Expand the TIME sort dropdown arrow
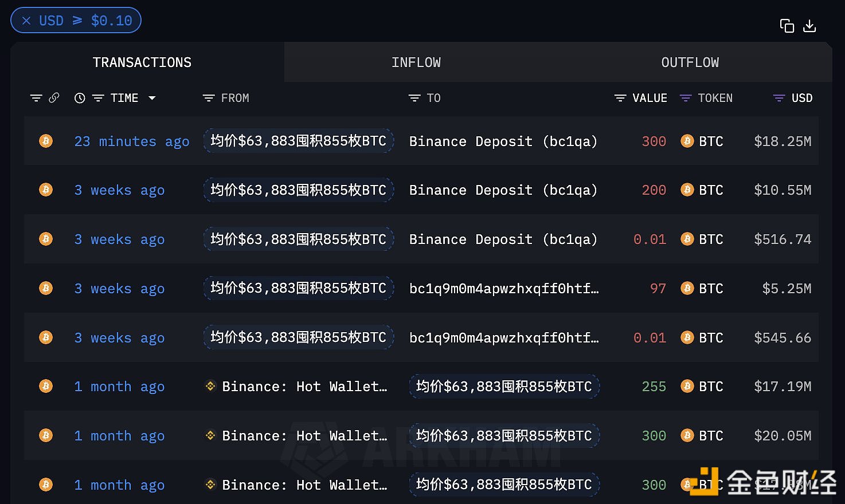The image size is (845, 504). pyautogui.click(x=152, y=98)
